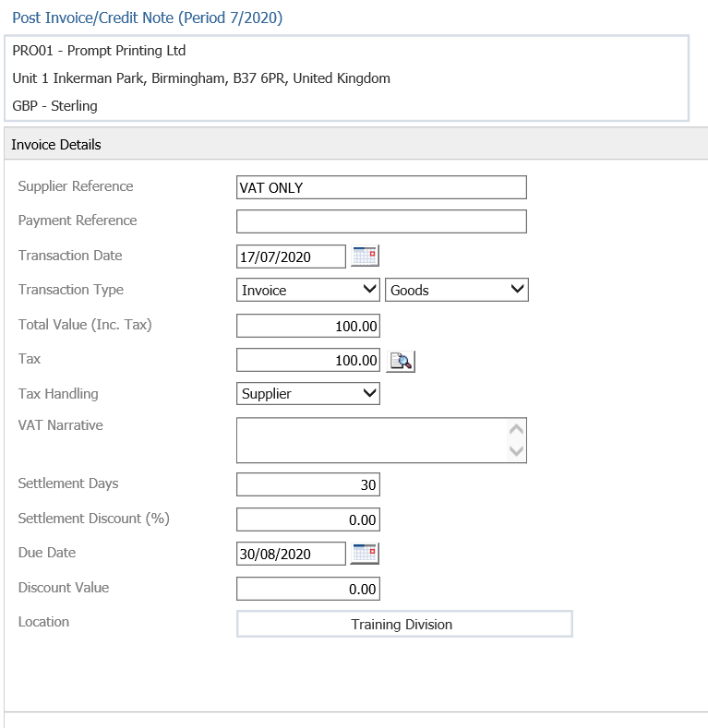Click the Invoice Details section header
This screenshot has width=708, height=728.
356,144
